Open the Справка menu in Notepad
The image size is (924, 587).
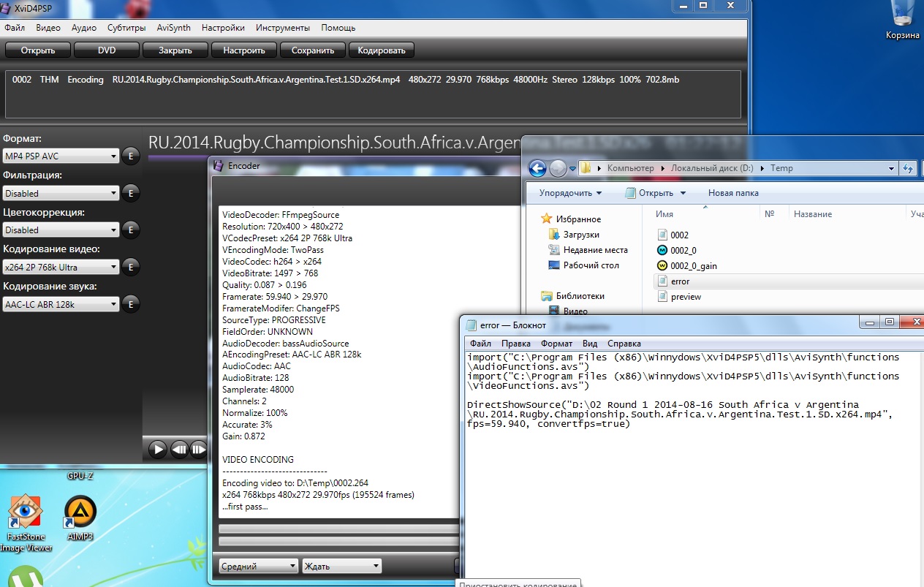click(624, 344)
